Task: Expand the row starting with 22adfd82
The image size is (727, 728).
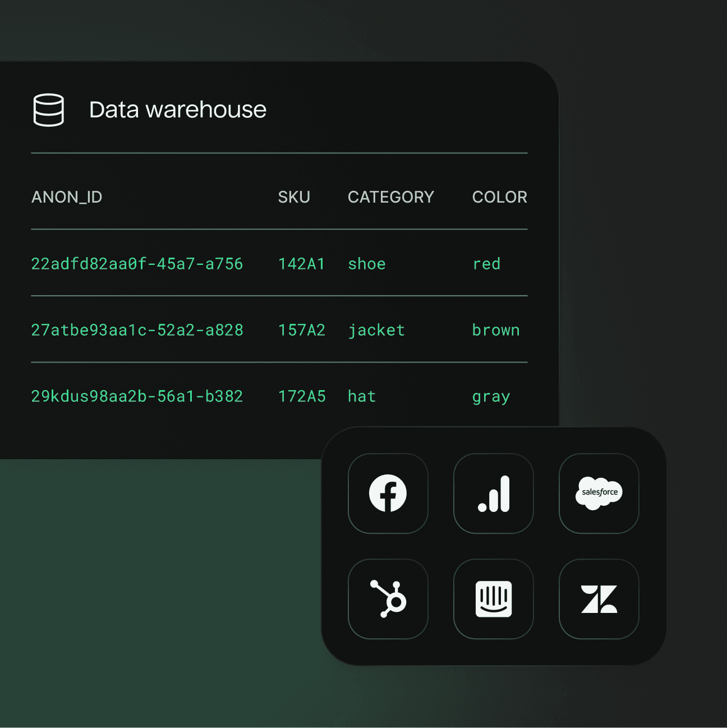Action: click(x=137, y=264)
